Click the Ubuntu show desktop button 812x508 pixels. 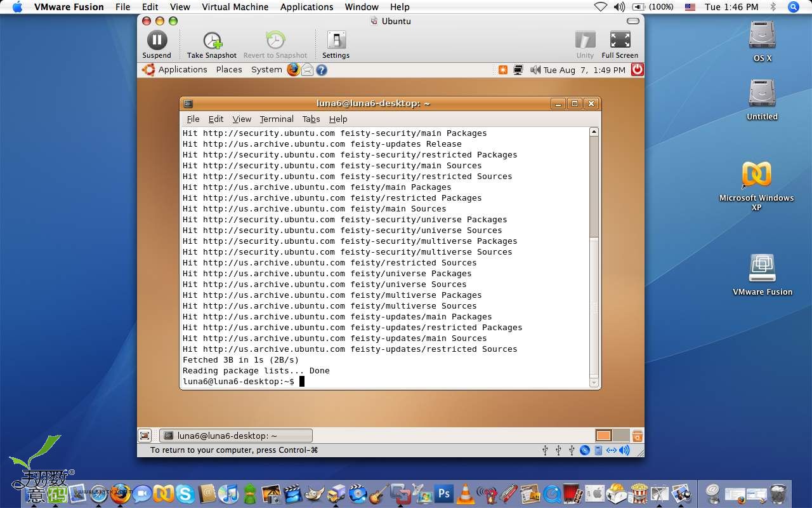coord(145,436)
